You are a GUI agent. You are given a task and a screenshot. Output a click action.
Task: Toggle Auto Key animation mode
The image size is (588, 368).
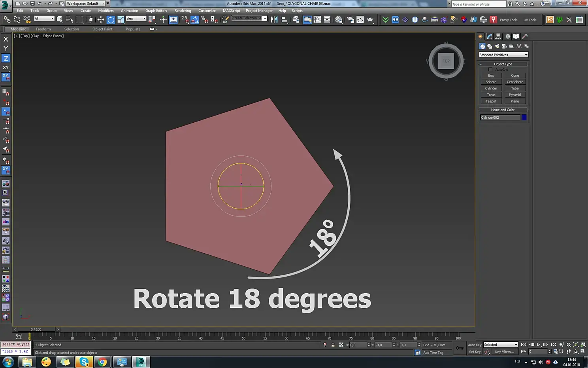click(475, 345)
